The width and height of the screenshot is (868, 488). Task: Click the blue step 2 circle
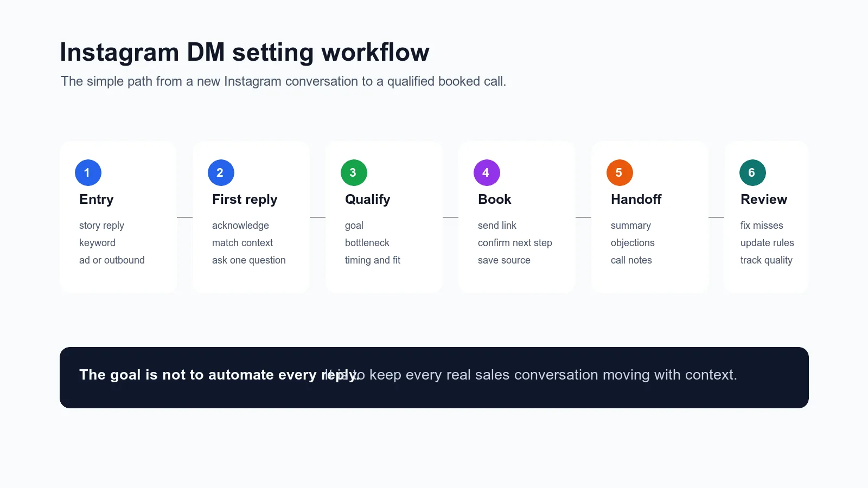pyautogui.click(x=221, y=172)
